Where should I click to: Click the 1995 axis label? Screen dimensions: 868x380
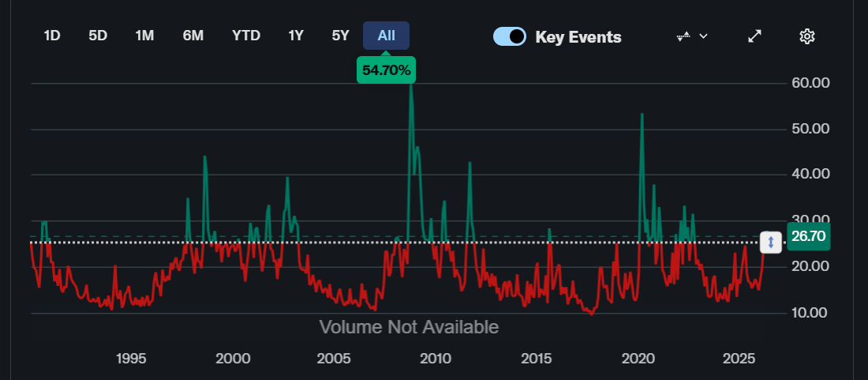[x=131, y=359]
